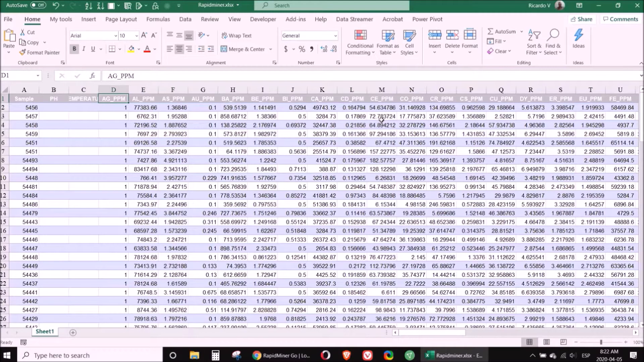Click the Search box in title bar
The width and height of the screenshot is (644, 362).
pos(332,5)
